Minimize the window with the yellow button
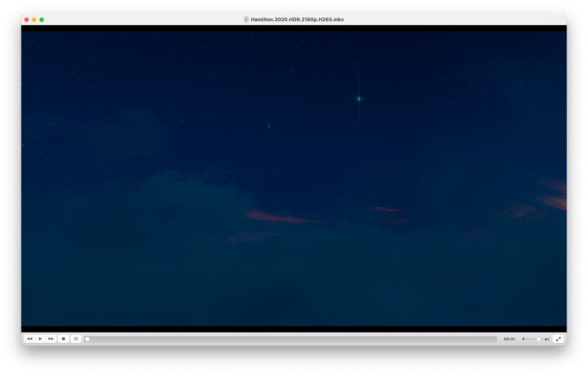The width and height of the screenshot is (588, 374). (34, 20)
